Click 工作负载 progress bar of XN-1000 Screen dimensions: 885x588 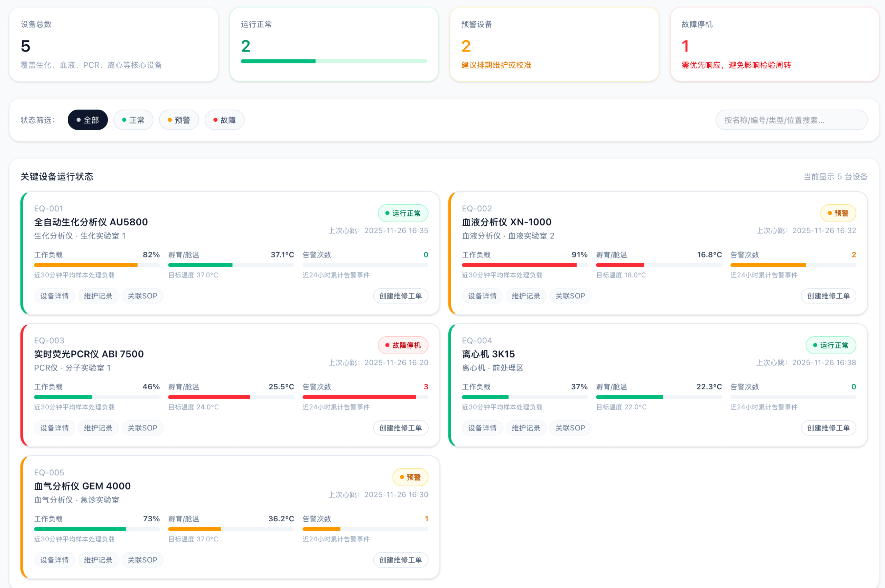(524, 265)
